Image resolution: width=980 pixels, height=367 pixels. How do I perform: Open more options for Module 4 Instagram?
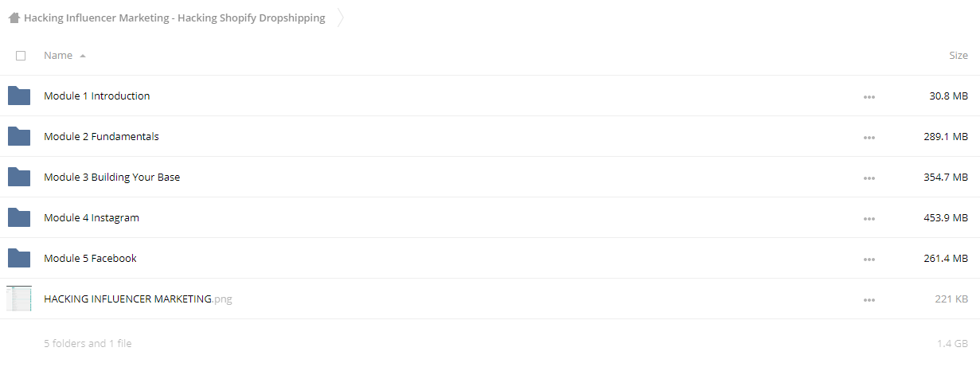pyautogui.click(x=869, y=218)
